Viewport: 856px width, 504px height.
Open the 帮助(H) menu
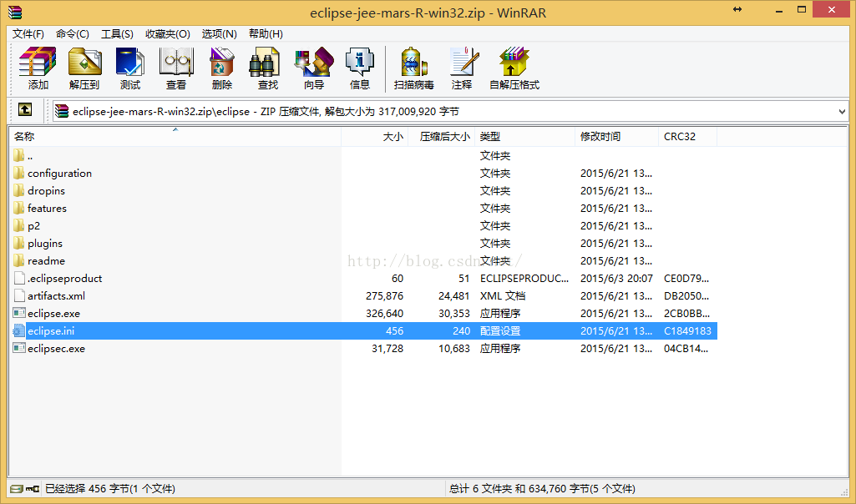(x=266, y=34)
